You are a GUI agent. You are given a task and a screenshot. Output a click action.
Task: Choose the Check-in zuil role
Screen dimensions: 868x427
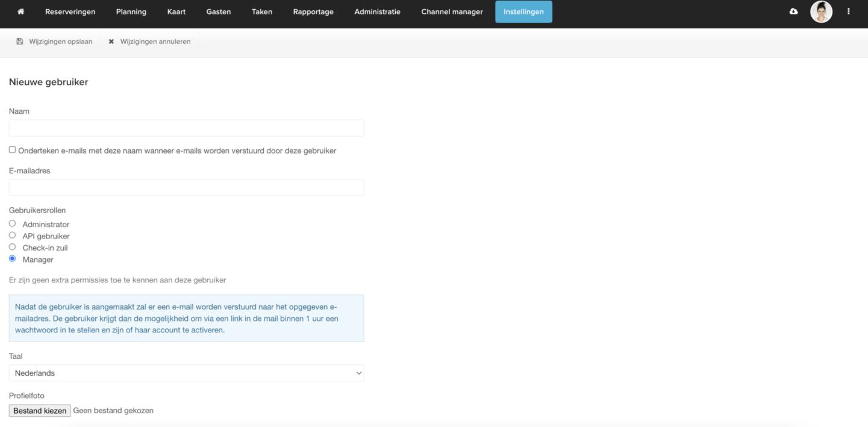point(12,247)
